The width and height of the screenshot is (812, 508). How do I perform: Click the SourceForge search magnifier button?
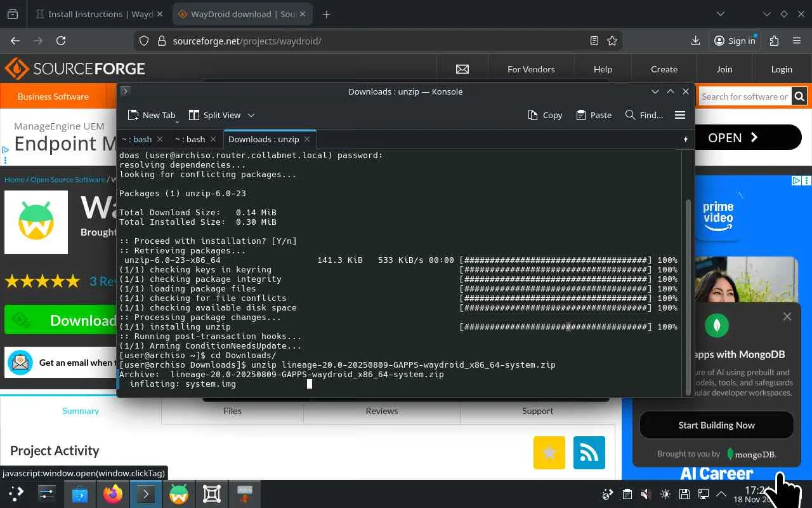[799, 97]
